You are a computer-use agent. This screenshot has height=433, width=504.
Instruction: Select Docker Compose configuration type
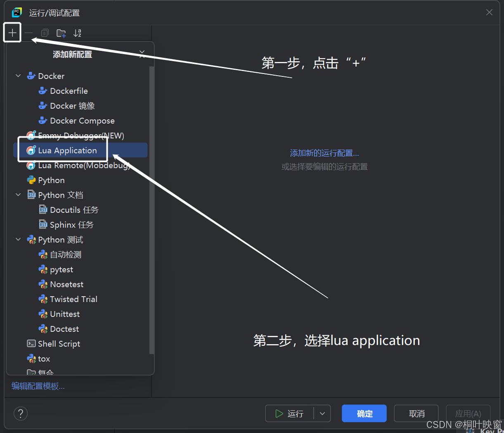click(x=80, y=121)
